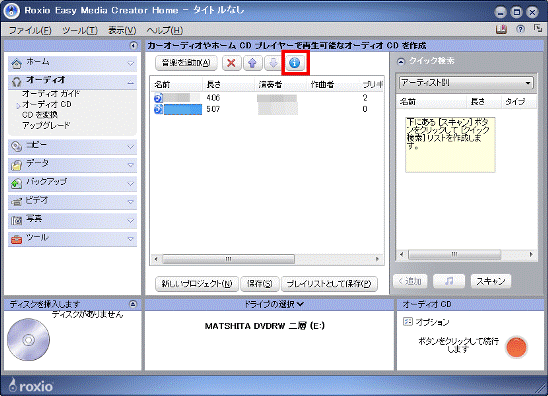Select the track with length 4:06
This screenshot has height=396, width=548.
267,98
